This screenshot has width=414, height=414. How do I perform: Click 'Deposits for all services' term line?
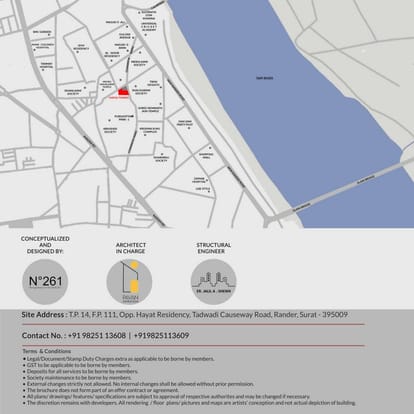tap(80, 371)
